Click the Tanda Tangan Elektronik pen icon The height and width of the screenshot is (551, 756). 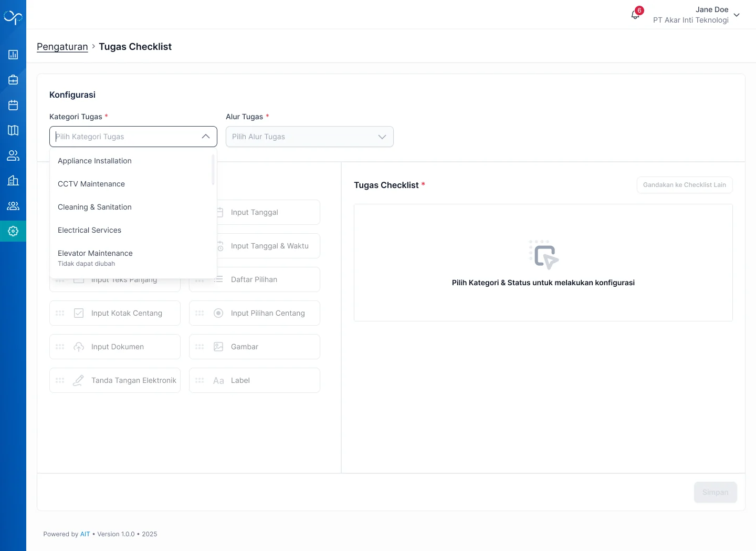pyautogui.click(x=78, y=380)
